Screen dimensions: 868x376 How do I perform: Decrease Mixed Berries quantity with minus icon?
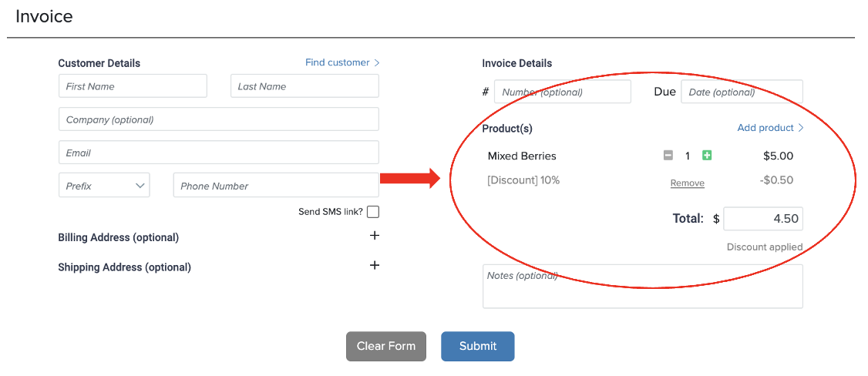click(668, 156)
